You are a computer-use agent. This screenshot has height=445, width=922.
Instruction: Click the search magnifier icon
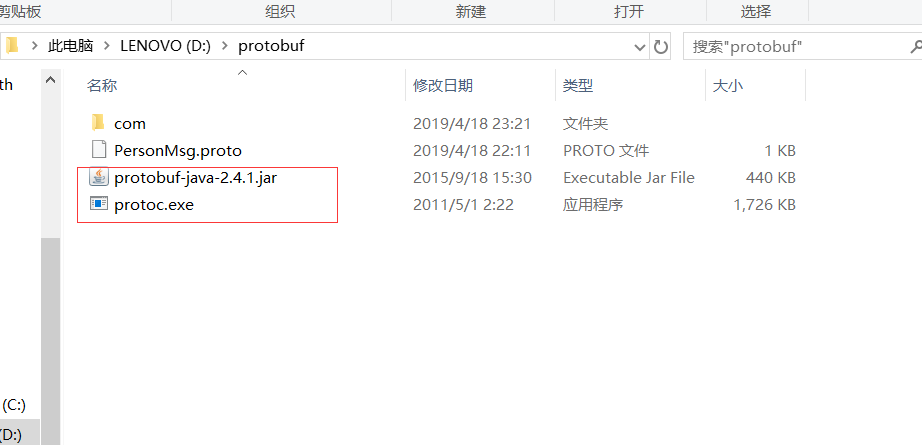tap(917, 46)
